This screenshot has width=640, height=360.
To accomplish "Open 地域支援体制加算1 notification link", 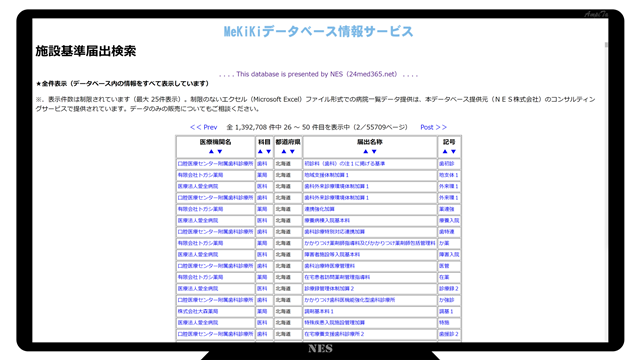I will coord(327,175).
